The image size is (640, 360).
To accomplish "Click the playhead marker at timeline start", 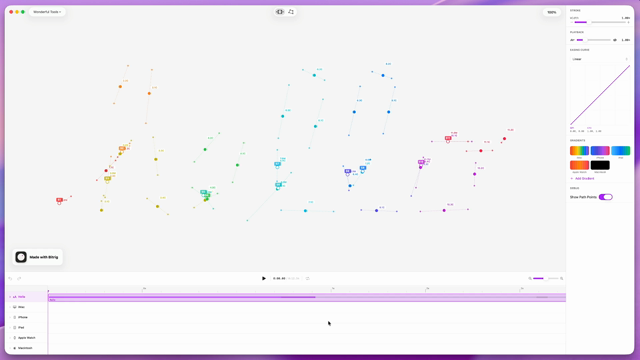I will 48,291.
